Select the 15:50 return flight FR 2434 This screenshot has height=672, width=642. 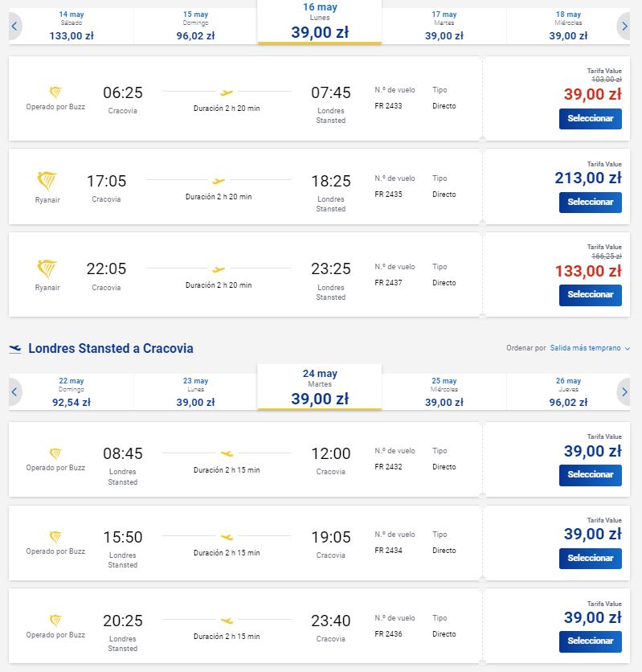click(x=591, y=559)
